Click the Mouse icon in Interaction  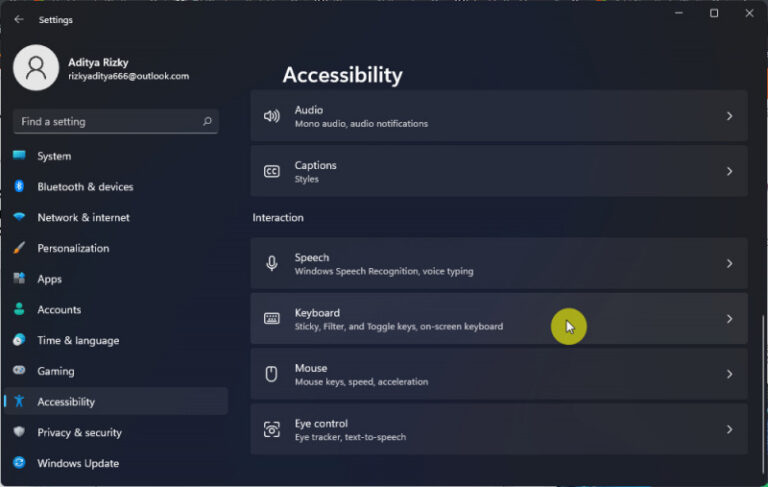(x=271, y=374)
